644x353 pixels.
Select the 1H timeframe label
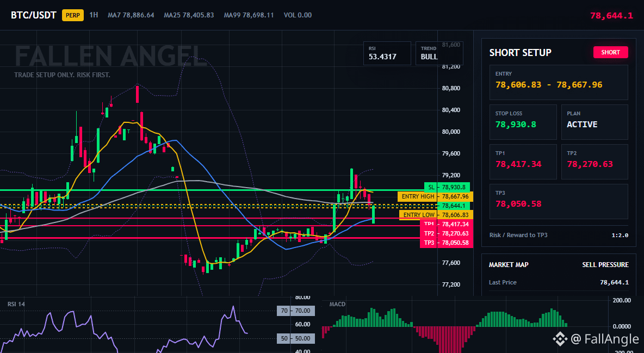coord(94,15)
